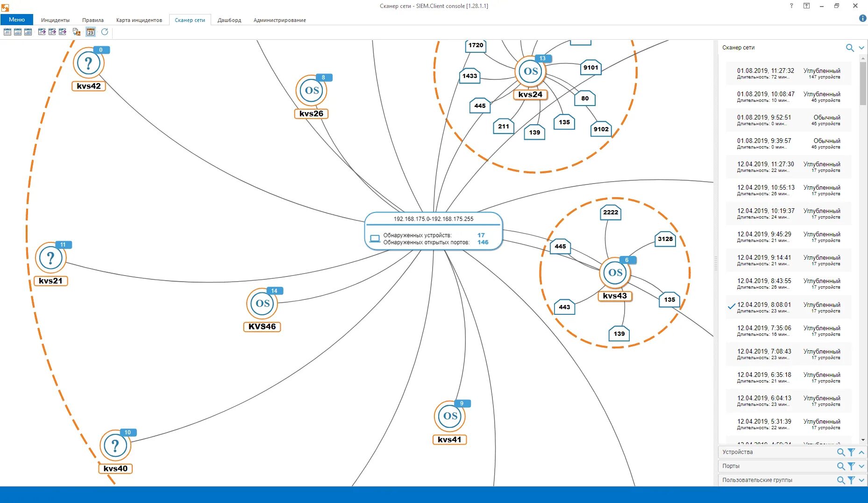This screenshot has height=503, width=868.
Task: Select the kvs26 OS device node
Action: click(312, 91)
